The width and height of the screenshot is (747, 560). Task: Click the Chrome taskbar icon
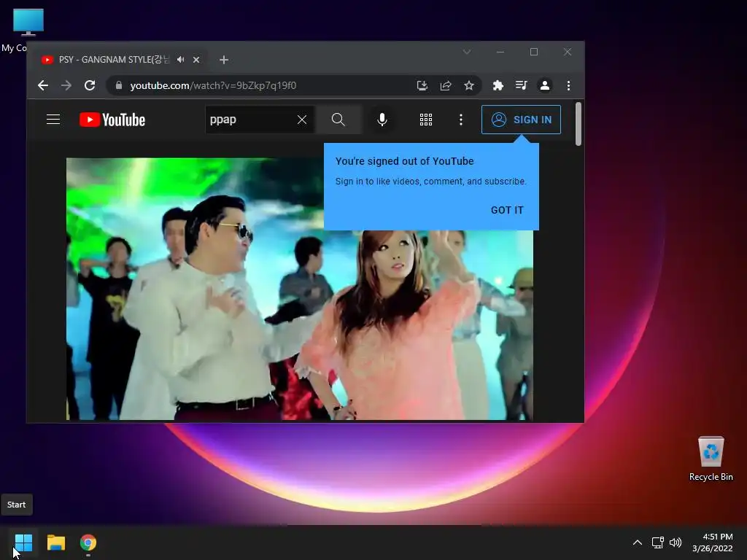88,542
